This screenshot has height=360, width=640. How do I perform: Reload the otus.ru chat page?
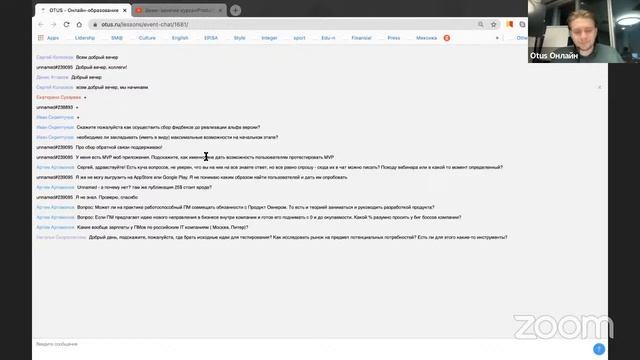pos(67,24)
